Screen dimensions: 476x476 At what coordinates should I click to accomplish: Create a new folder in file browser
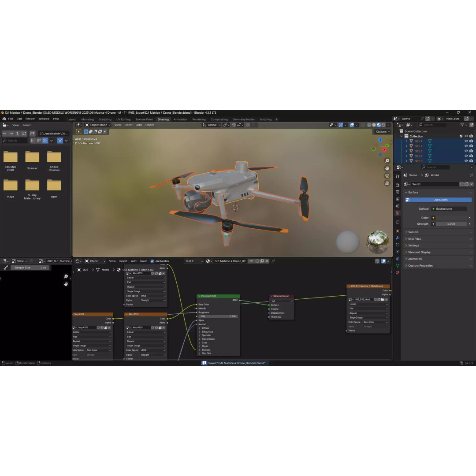click(32, 134)
